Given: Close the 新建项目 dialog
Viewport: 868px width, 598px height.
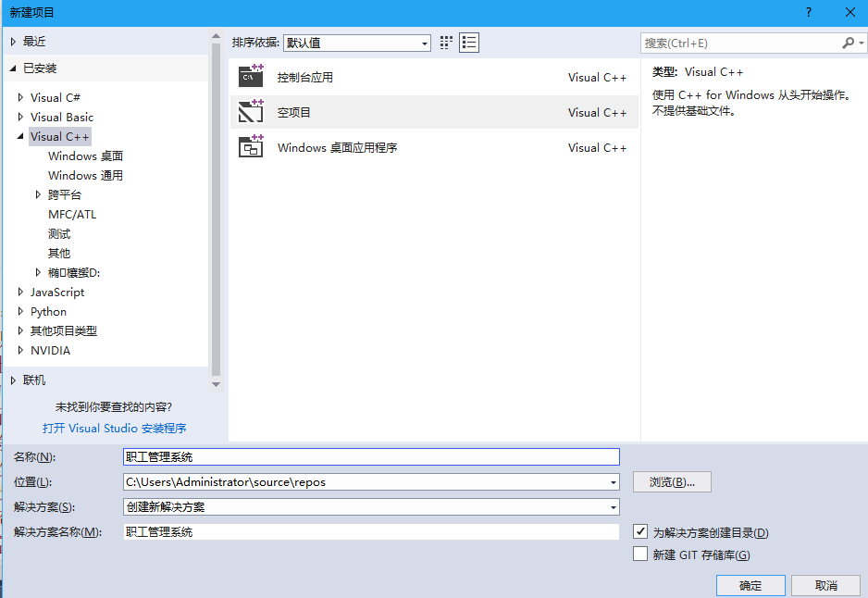Looking at the screenshot, I should point(850,12).
